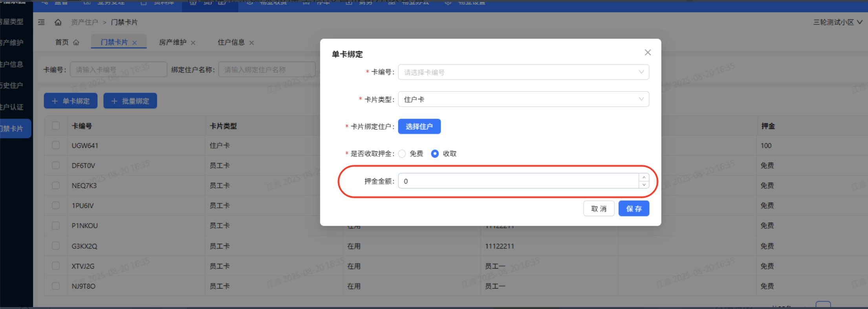868x309 pixels.
Task: Click 在用 status in the NJ9T8O row
Action: pyautogui.click(x=354, y=286)
